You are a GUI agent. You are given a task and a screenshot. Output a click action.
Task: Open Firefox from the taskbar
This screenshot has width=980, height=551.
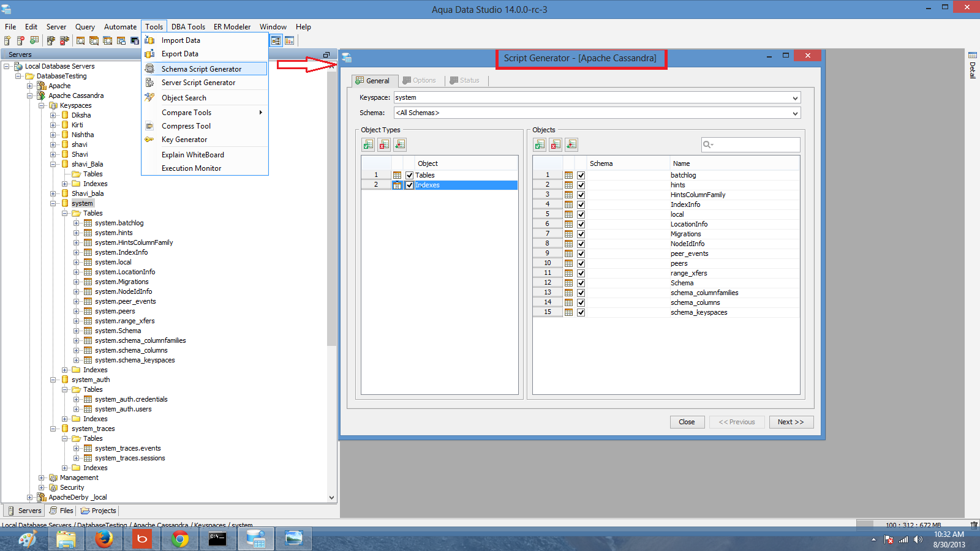tap(104, 539)
